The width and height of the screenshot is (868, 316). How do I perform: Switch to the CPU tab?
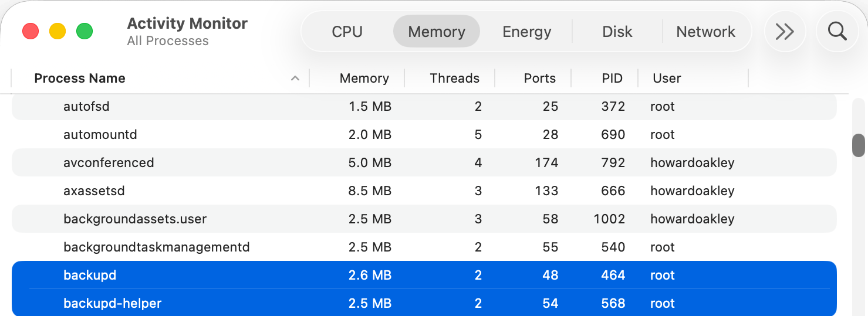(x=347, y=32)
